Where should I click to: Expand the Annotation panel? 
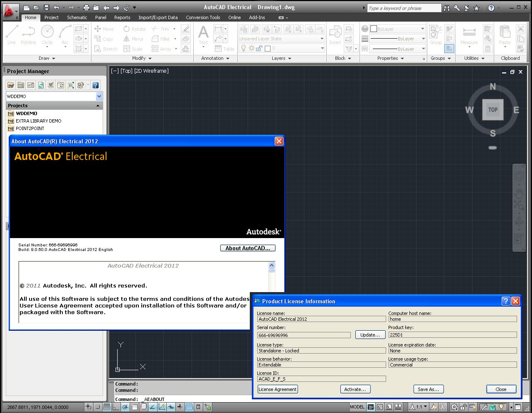pos(215,58)
